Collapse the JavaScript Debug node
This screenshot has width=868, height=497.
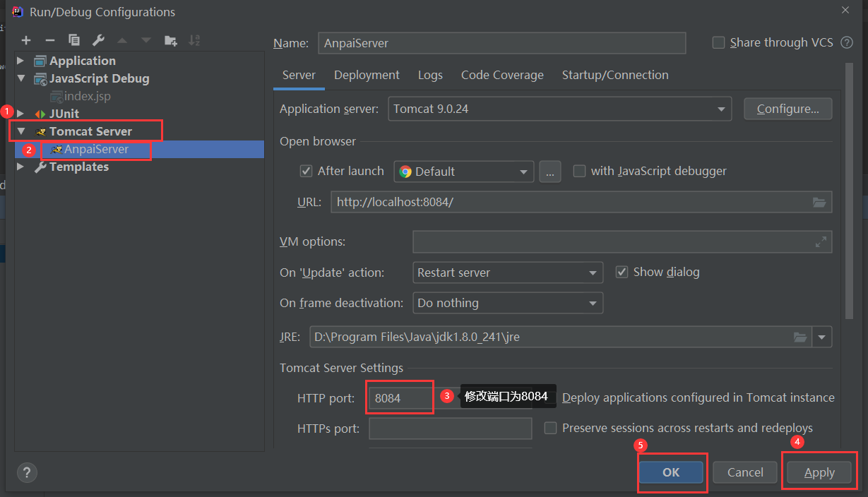point(20,78)
